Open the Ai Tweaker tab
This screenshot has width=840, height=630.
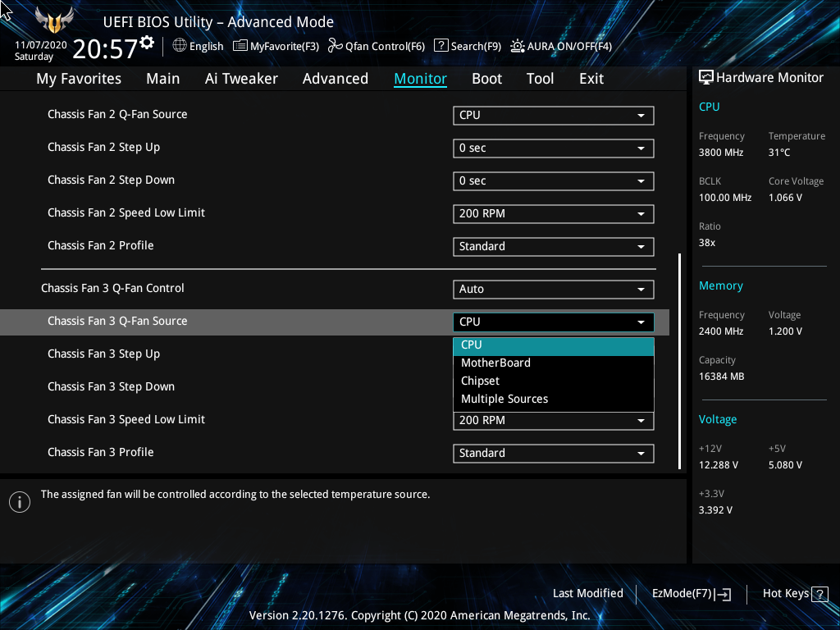point(241,79)
